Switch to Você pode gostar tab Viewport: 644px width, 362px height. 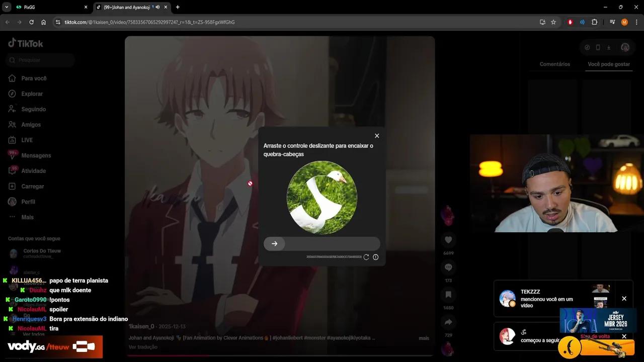[609, 64]
